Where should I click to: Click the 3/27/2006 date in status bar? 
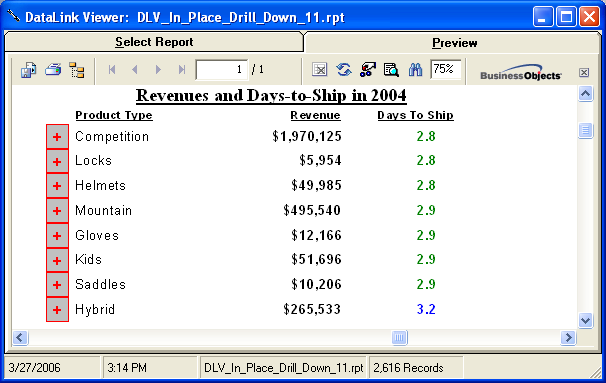coord(34,367)
